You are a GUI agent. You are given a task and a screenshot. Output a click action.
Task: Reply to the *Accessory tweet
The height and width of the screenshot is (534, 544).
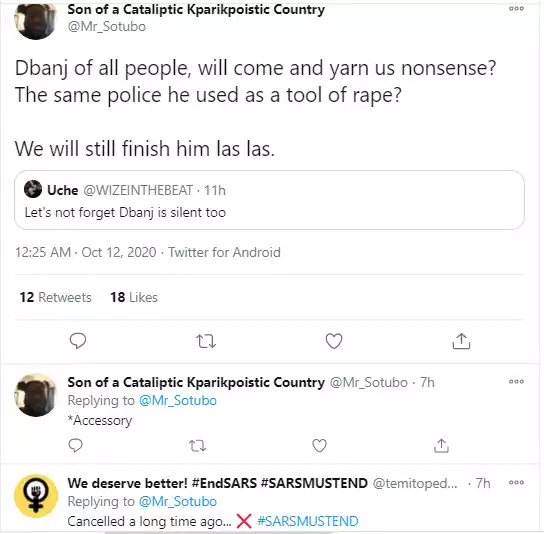click(76, 445)
